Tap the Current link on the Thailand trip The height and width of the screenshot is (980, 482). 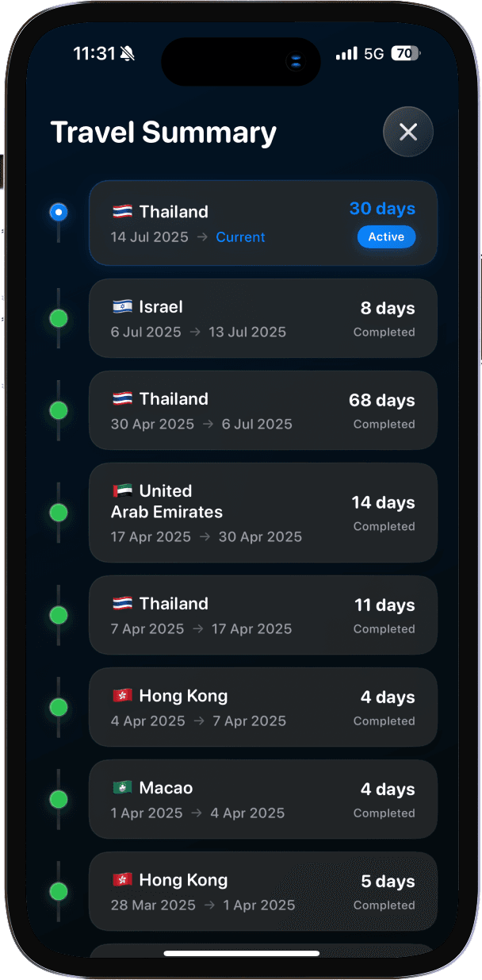click(x=240, y=236)
